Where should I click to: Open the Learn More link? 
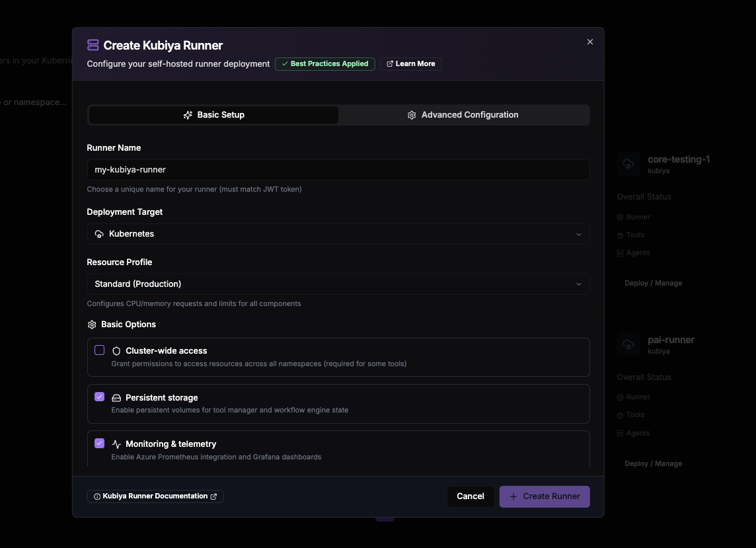point(411,63)
